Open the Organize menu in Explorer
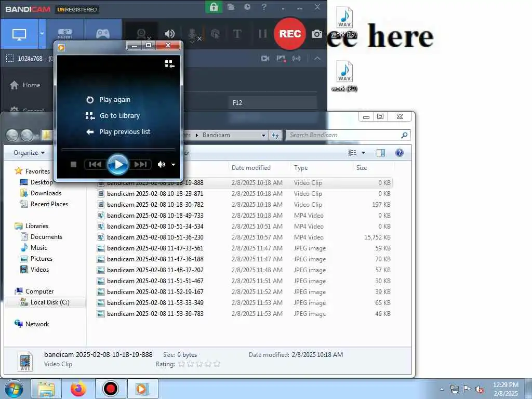Screen dimensions: 532x399 click(x=29, y=153)
